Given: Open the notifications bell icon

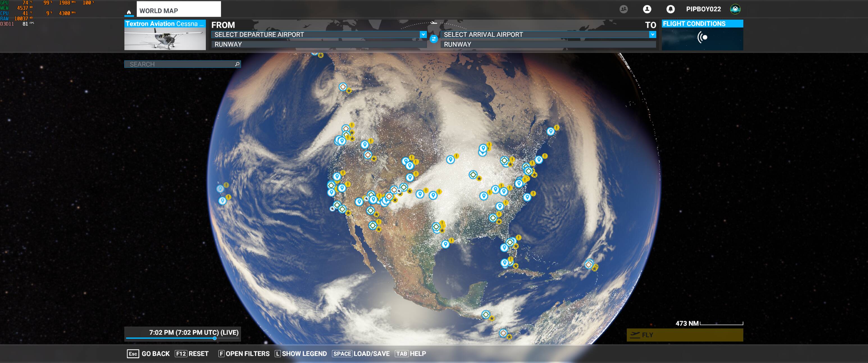Looking at the screenshot, I should pos(670,9).
